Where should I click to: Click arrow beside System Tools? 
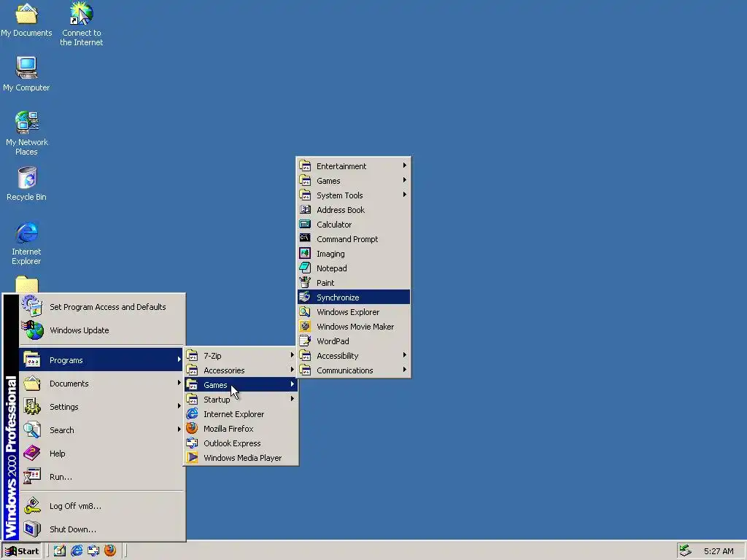coord(404,195)
